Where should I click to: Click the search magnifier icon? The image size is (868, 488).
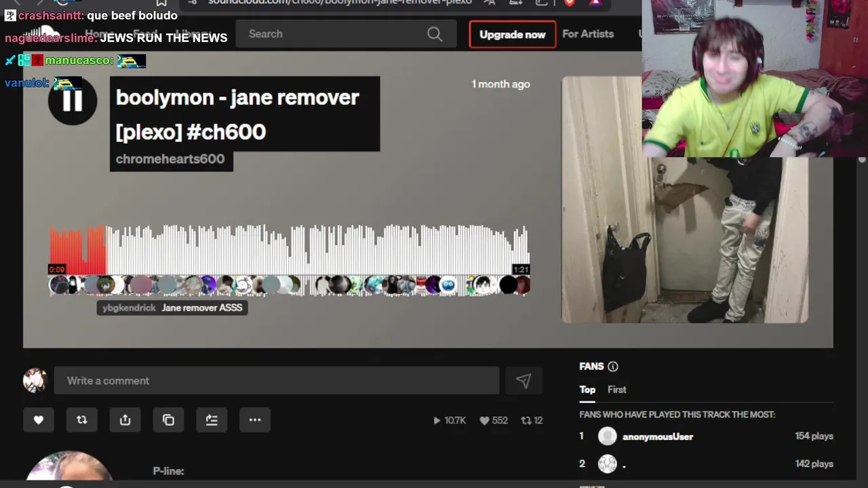pyautogui.click(x=435, y=34)
